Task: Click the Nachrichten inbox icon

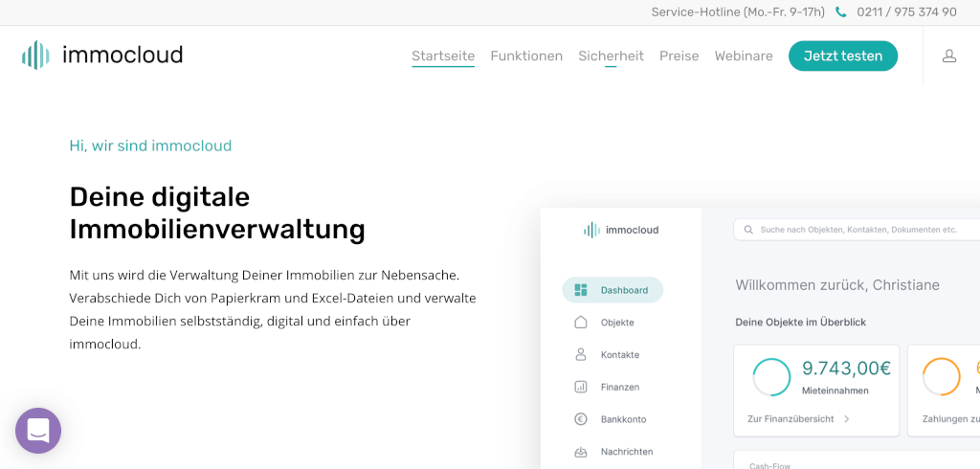Action: 581,452
